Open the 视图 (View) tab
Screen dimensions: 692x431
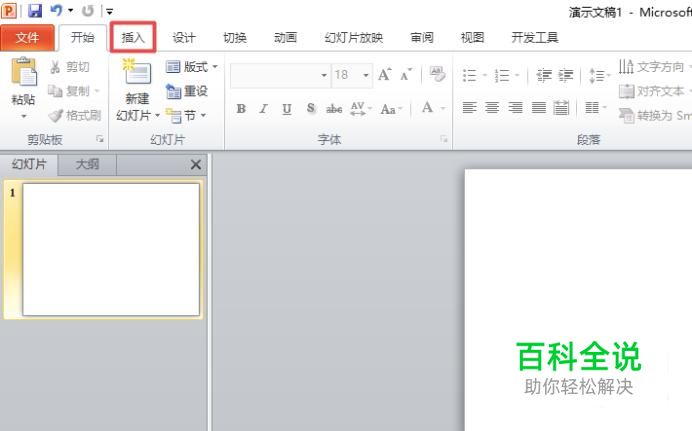pos(473,37)
